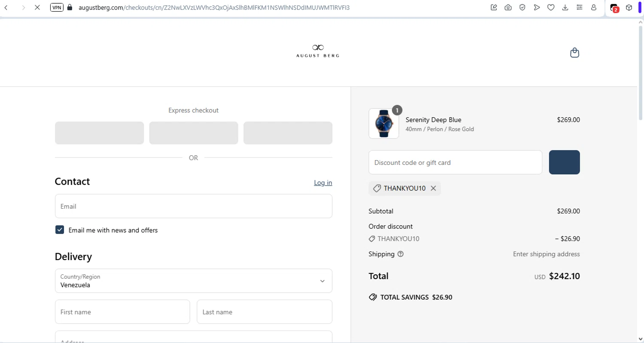
Task: Open the VPN badge in address bar
Action: 57,7
